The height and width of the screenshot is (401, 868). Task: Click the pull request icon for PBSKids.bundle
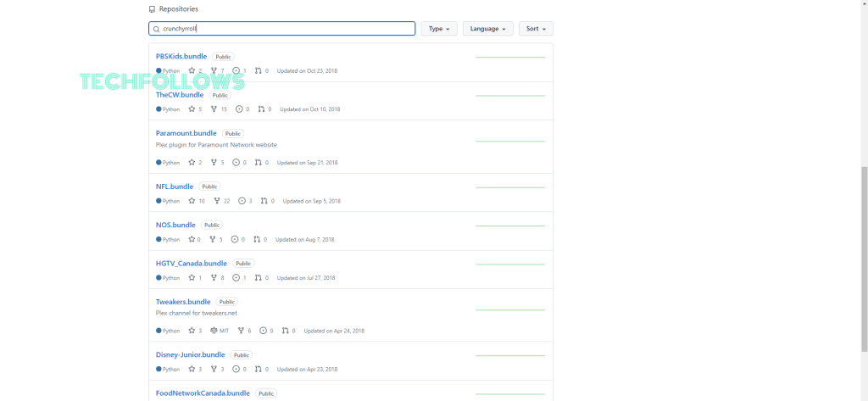point(258,71)
